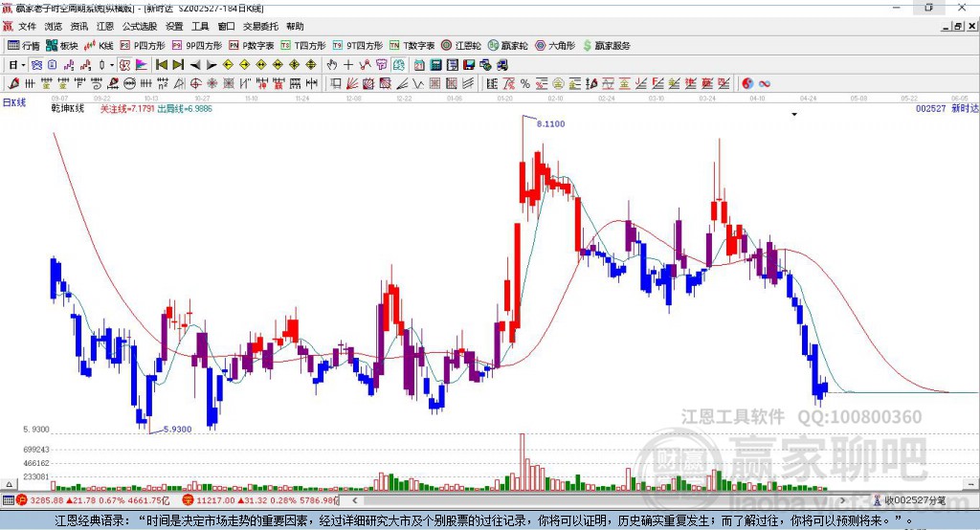Open the T四方形 tool
Viewport: 980px width, 530px height.
tap(303, 46)
